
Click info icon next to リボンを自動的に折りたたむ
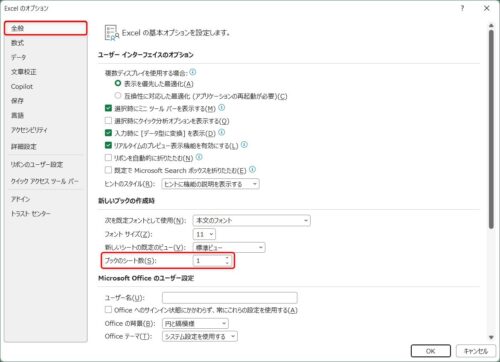(199, 157)
